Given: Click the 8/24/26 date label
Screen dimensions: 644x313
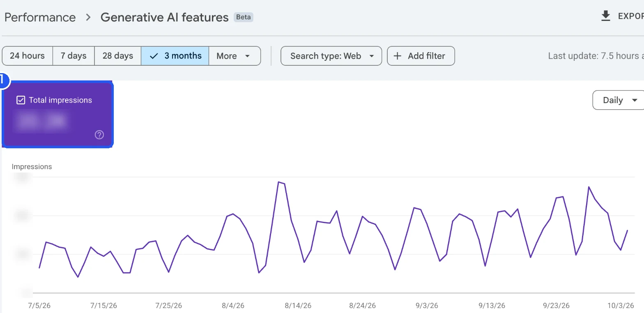Looking at the screenshot, I should click(x=363, y=306).
